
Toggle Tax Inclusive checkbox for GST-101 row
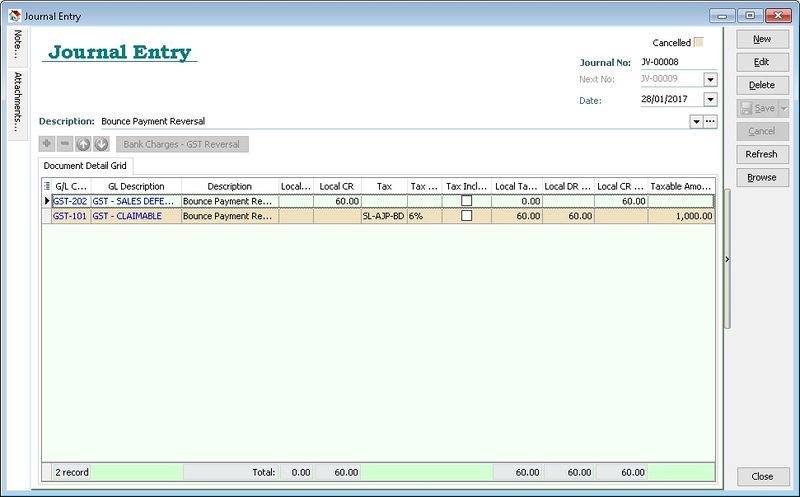click(466, 216)
